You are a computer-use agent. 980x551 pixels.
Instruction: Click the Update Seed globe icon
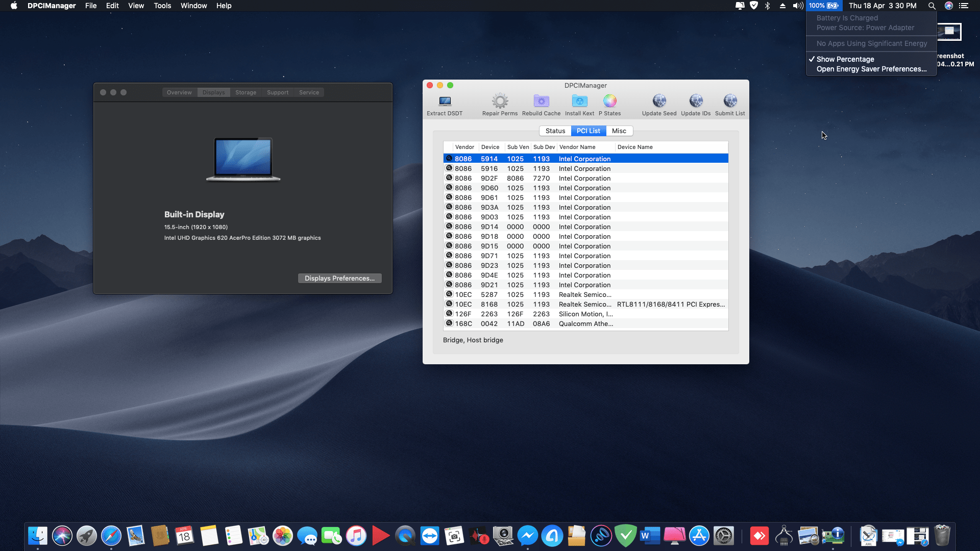tap(659, 102)
